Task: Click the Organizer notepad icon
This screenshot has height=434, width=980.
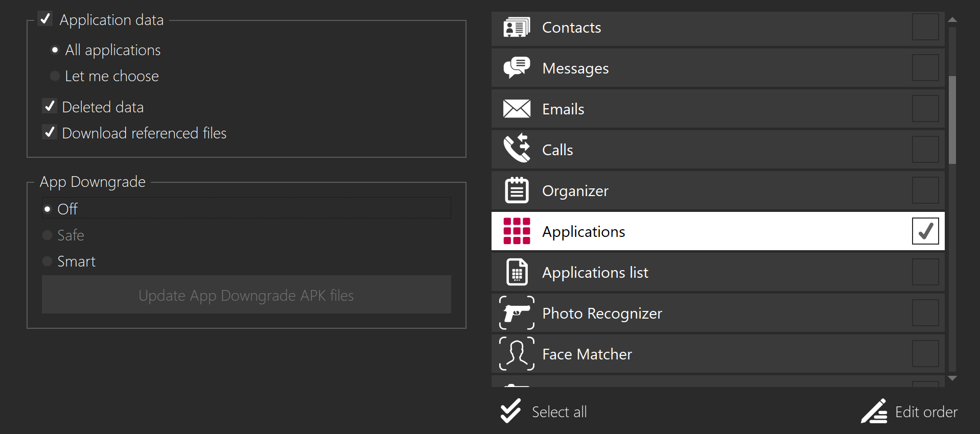Action: coord(517,190)
